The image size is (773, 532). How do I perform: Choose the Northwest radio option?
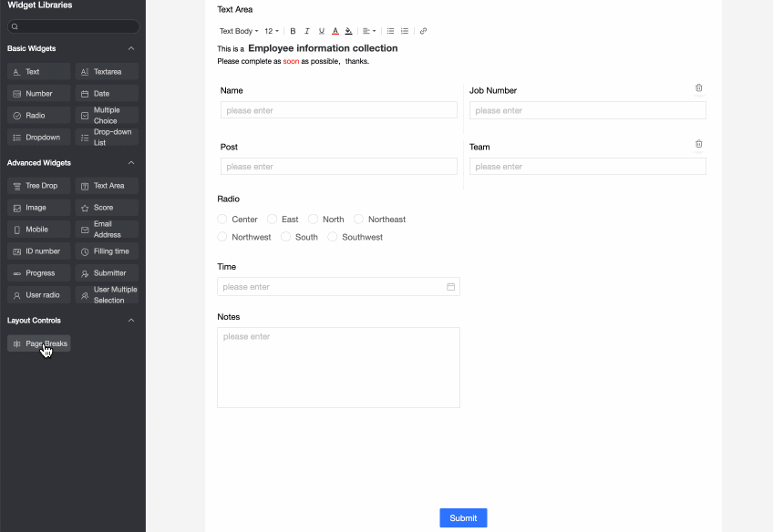coord(222,237)
